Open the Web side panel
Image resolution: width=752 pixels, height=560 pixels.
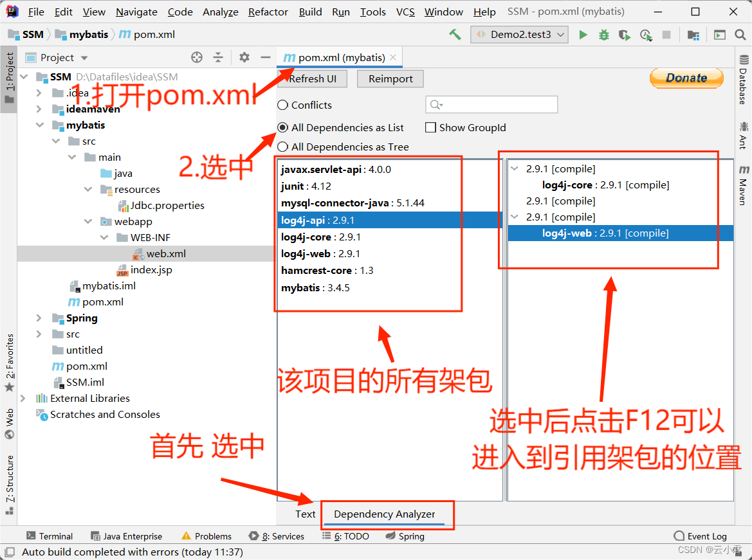[x=10, y=424]
